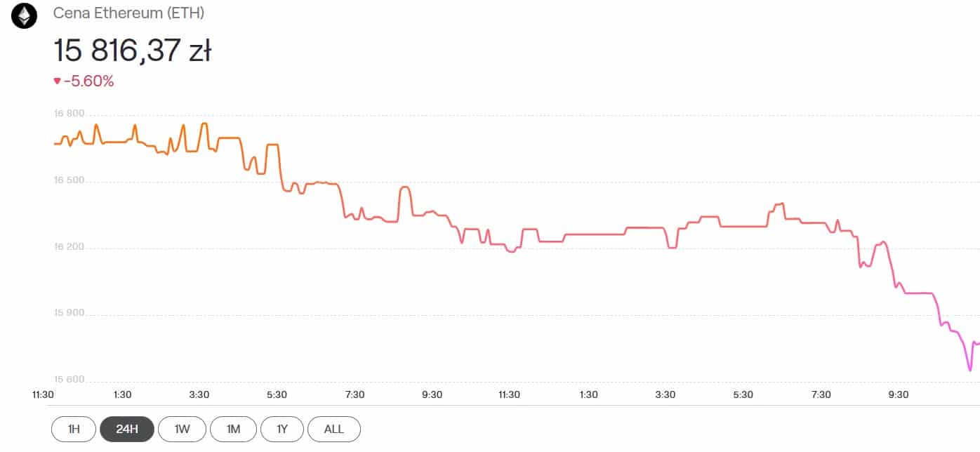Click the Ethereum logo icon
This screenshot has width=980, height=452.
tap(24, 15)
